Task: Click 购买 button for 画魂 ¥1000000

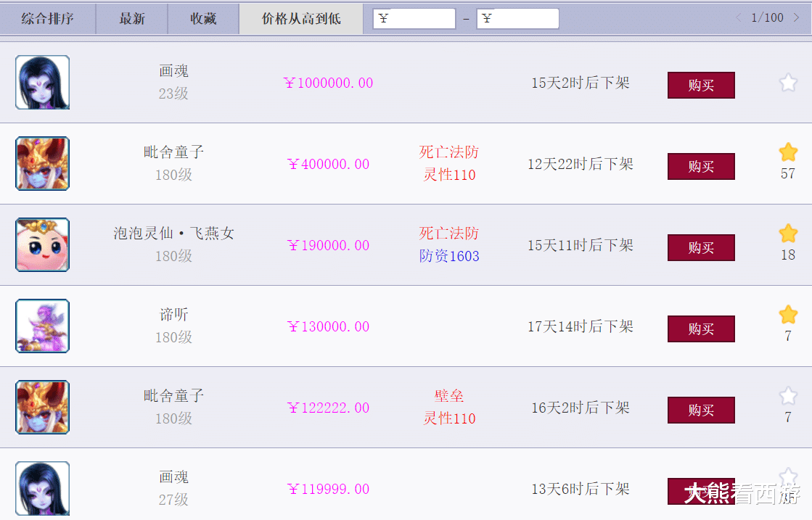Action: [x=701, y=85]
